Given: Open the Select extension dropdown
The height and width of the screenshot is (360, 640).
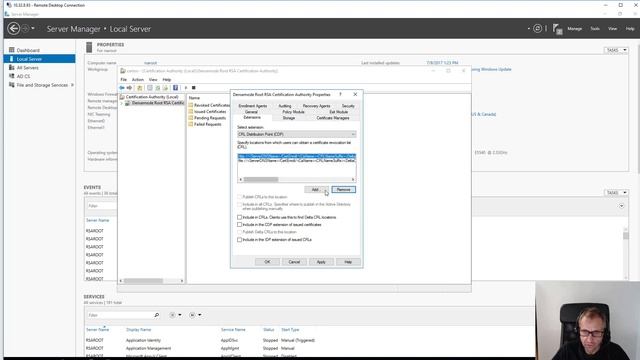Looking at the screenshot, I should (297, 134).
